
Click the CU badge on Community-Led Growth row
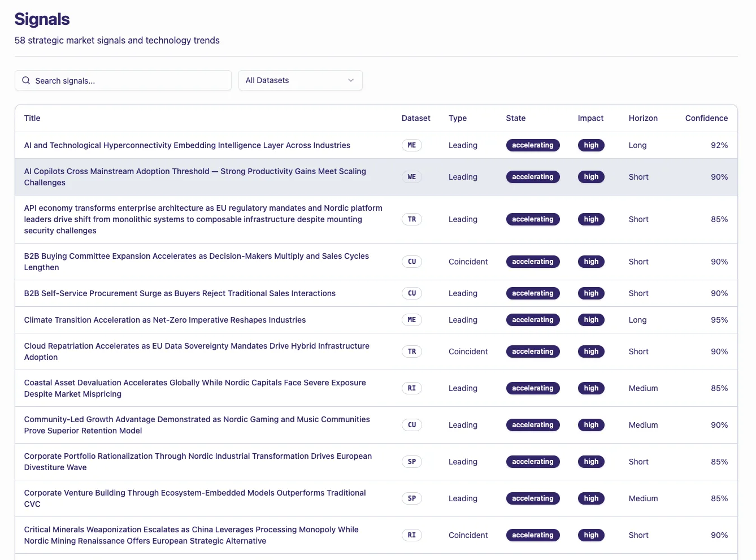(411, 425)
